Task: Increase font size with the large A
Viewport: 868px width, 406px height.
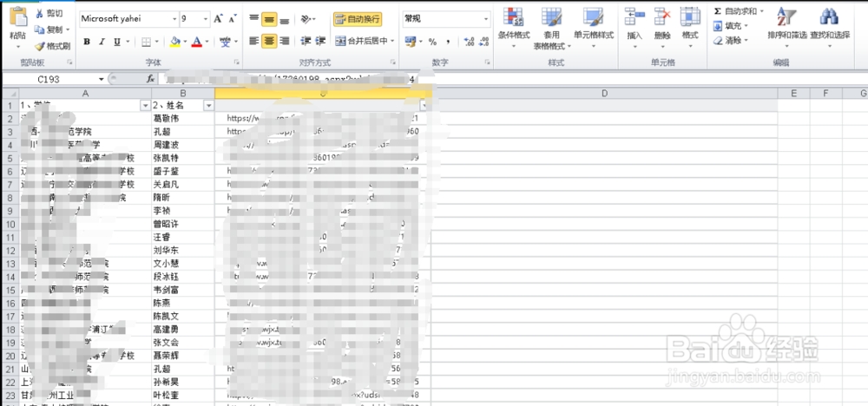Action: [x=218, y=19]
